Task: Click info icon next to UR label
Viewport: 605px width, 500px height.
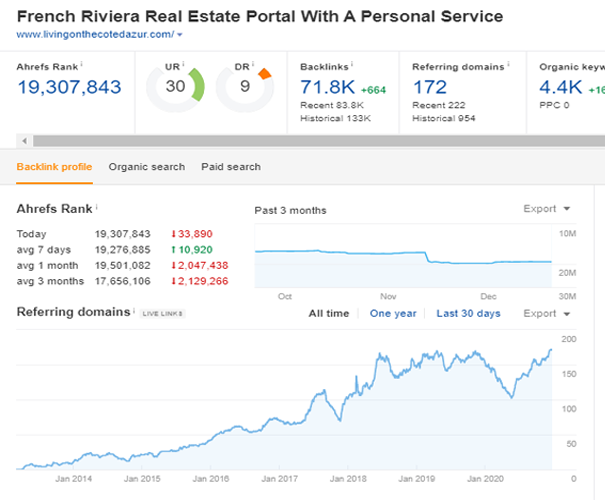Action: click(x=183, y=64)
